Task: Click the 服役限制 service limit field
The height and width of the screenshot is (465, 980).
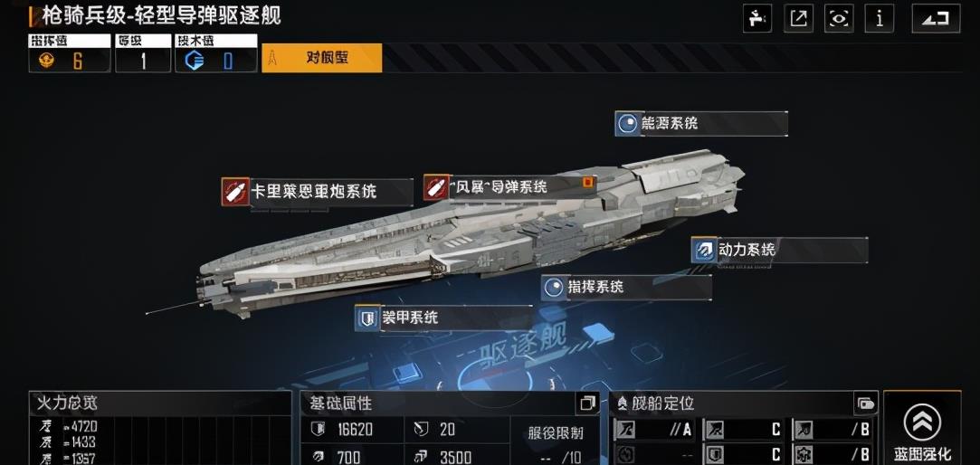Action: tap(556, 441)
